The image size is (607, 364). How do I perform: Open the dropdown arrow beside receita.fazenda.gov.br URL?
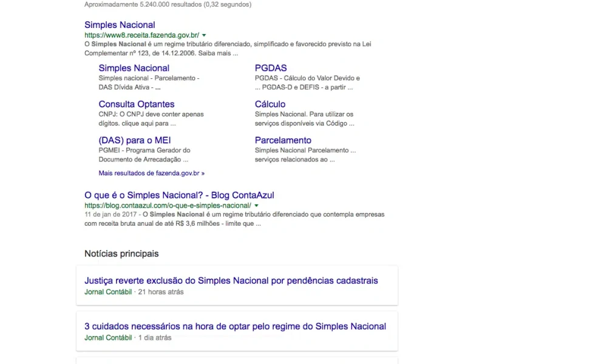[204, 36]
